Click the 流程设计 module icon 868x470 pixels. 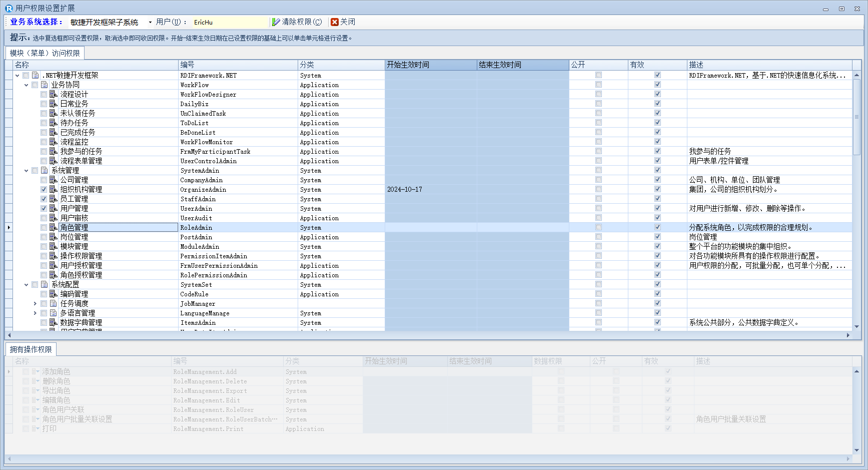(53, 94)
